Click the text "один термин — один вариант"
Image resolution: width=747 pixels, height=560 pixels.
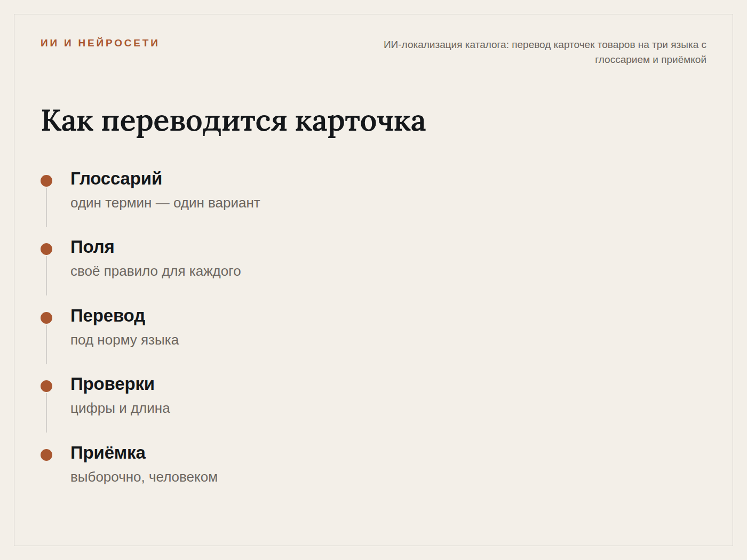coord(165,203)
